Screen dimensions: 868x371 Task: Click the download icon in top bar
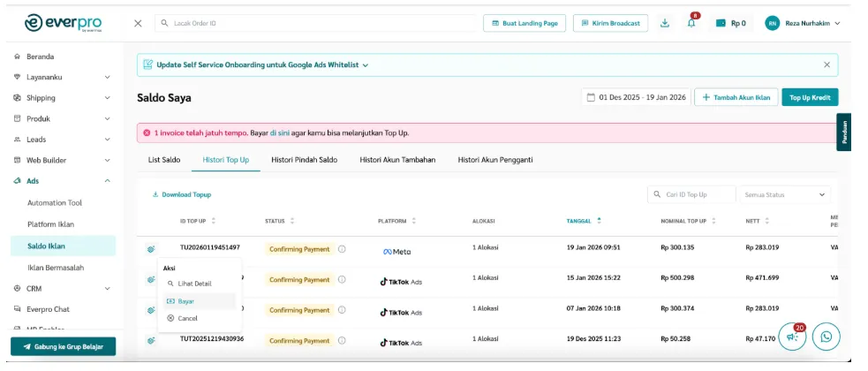point(665,23)
